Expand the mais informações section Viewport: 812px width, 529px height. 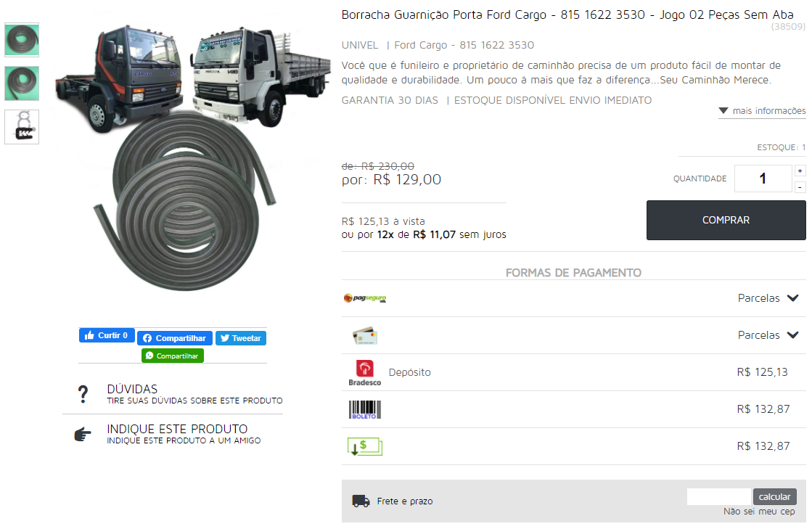coord(762,111)
